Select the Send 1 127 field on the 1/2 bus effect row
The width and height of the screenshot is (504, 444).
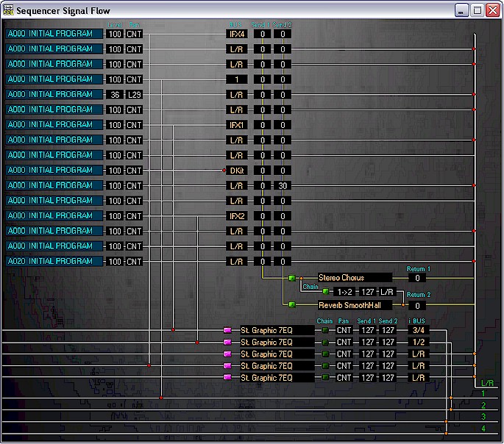point(367,343)
